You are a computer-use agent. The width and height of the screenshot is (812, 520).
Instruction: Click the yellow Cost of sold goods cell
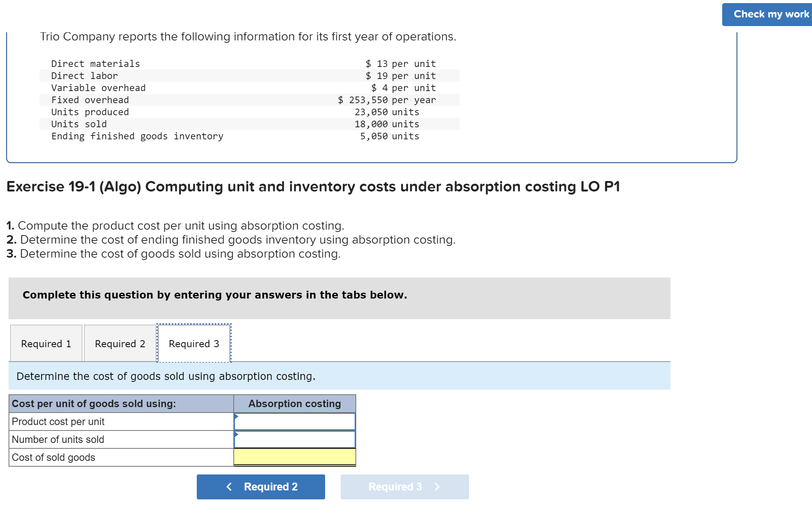click(295, 457)
